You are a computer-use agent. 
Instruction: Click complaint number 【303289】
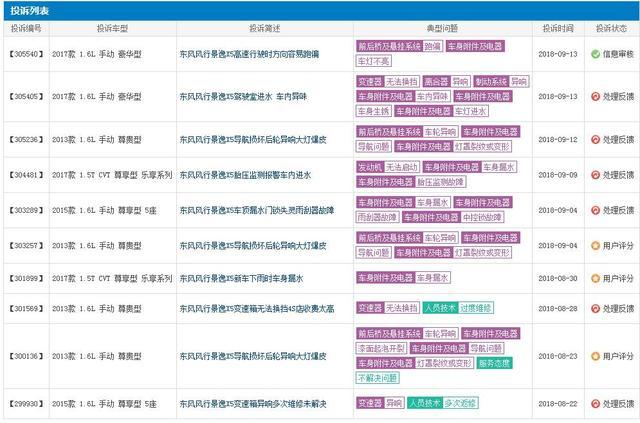point(26,210)
